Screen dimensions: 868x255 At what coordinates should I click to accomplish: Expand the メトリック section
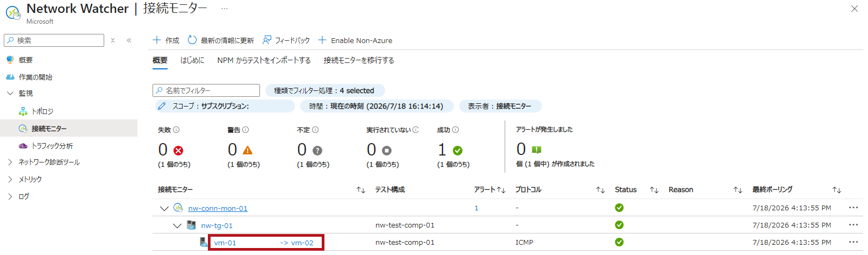pos(10,179)
